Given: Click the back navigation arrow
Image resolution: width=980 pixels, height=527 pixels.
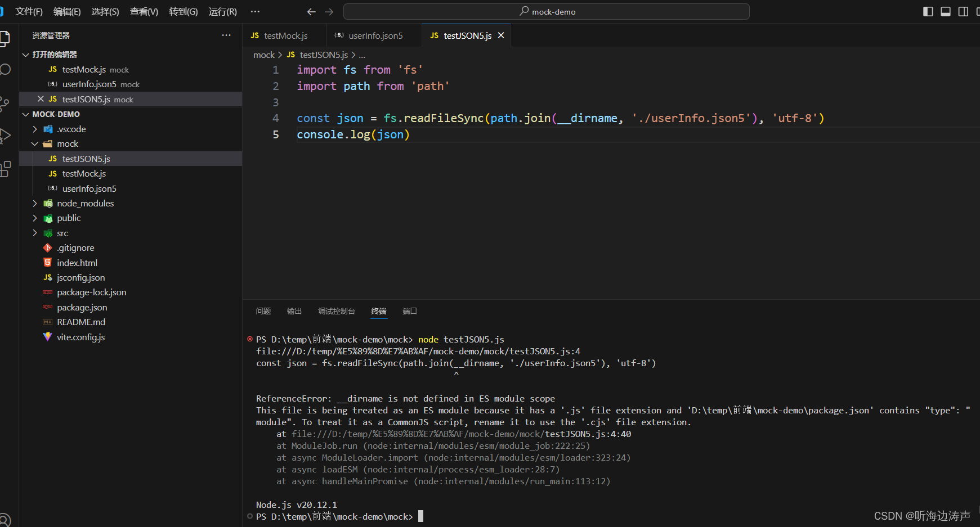Looking at the screenshot, I should click(x=311, y=11).
